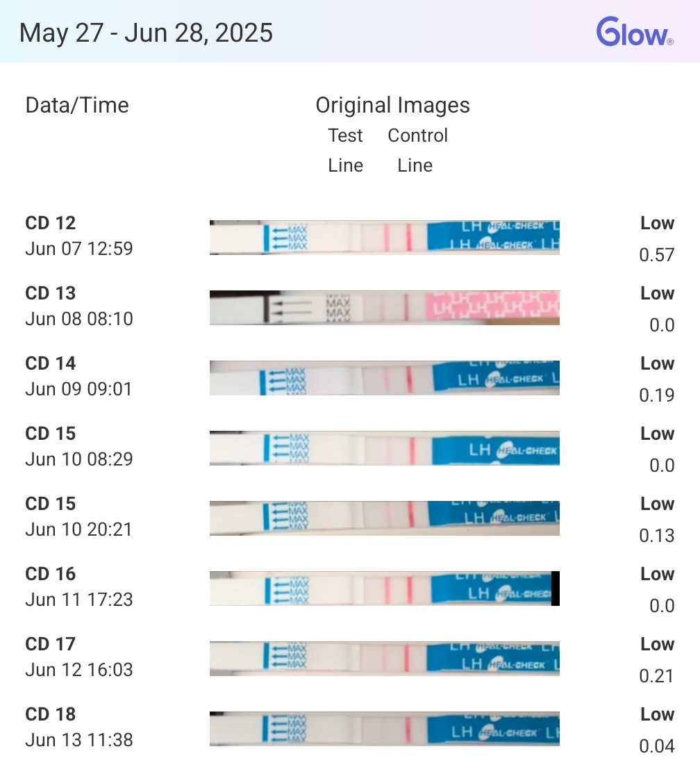Click the Low 0.19 result for CD 14
Screen dimensions: 700x772
657,379
